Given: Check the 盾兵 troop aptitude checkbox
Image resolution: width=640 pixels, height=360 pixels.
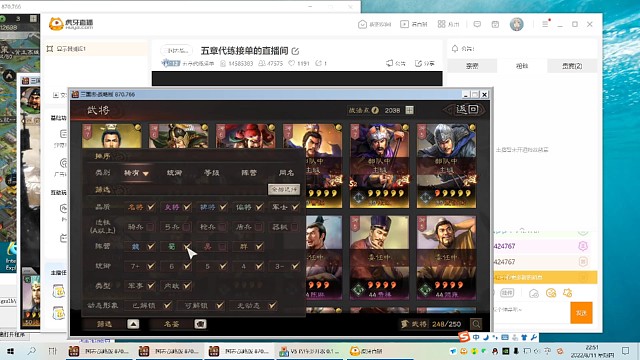Looking at the screenshot, I should coord(259,227).
